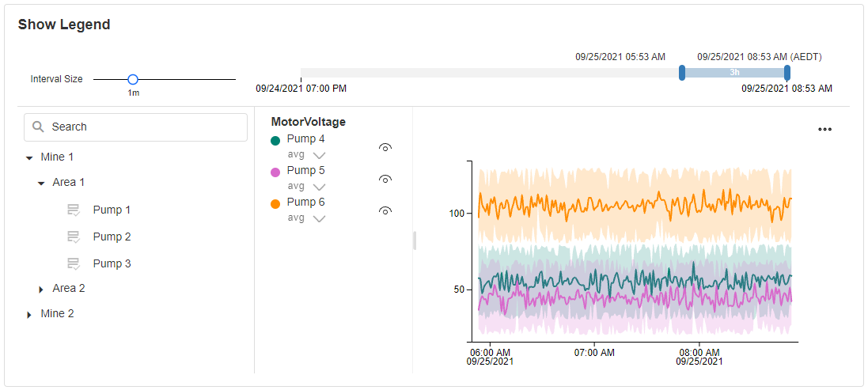Hide Pump 4 series with eye icon
Viewport: 868px width, 390px height.
point(385,147)
